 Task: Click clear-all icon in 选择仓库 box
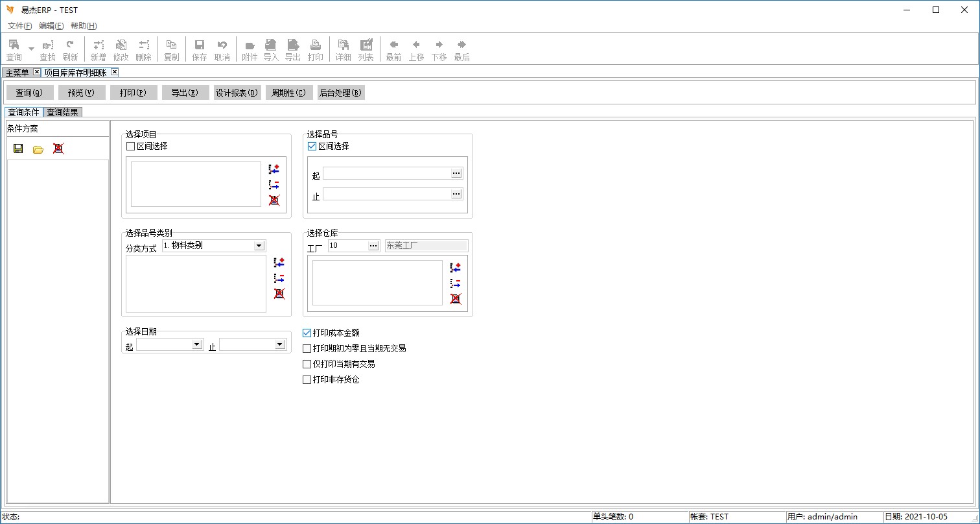pos(456,299)
